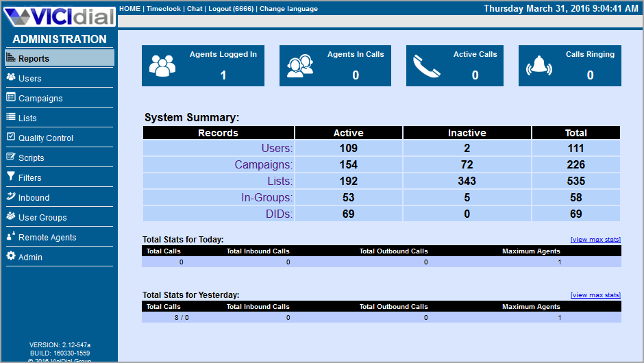Click the VICIdial logo
The height and width of the screenshot is (363, 644).
pos(59,14)
